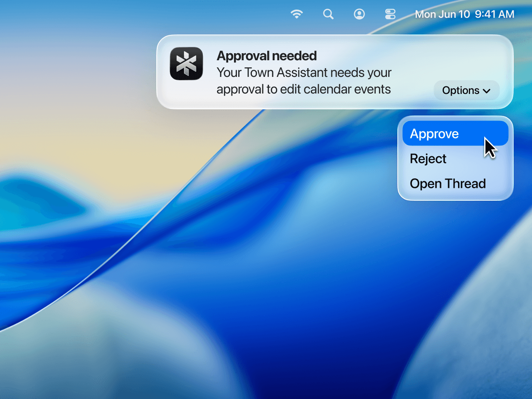Reject the Town Assistant's request

(428, 158)
